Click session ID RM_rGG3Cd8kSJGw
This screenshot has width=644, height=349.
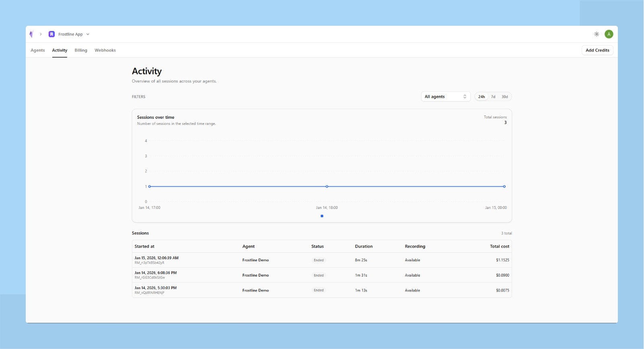(150, 278)
